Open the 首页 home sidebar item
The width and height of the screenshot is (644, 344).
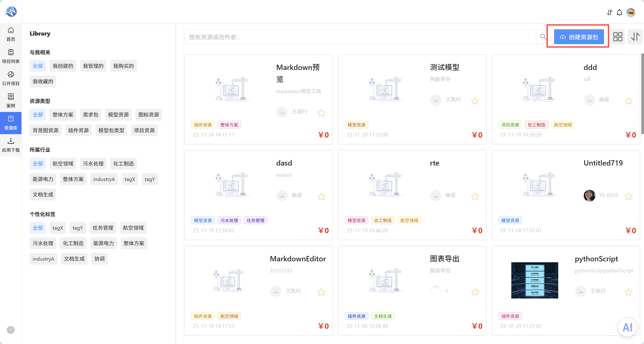[11, 34]
